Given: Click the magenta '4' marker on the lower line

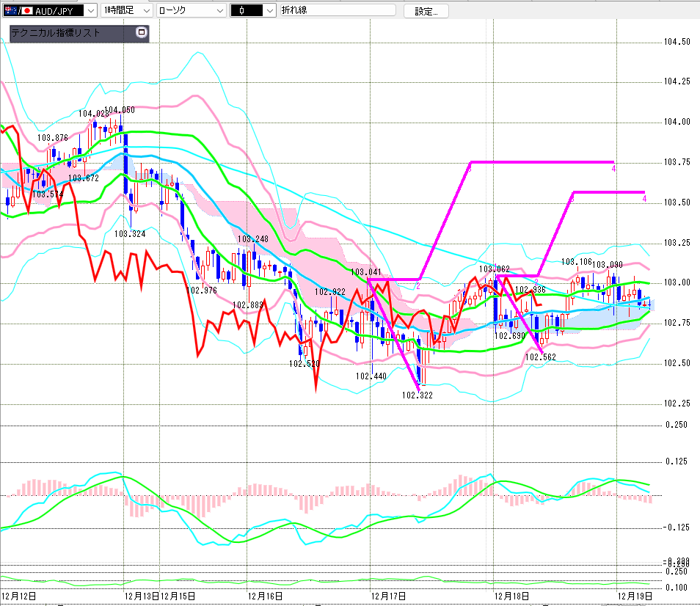Looking at the screenshot, I should click(x=644, y=199).
